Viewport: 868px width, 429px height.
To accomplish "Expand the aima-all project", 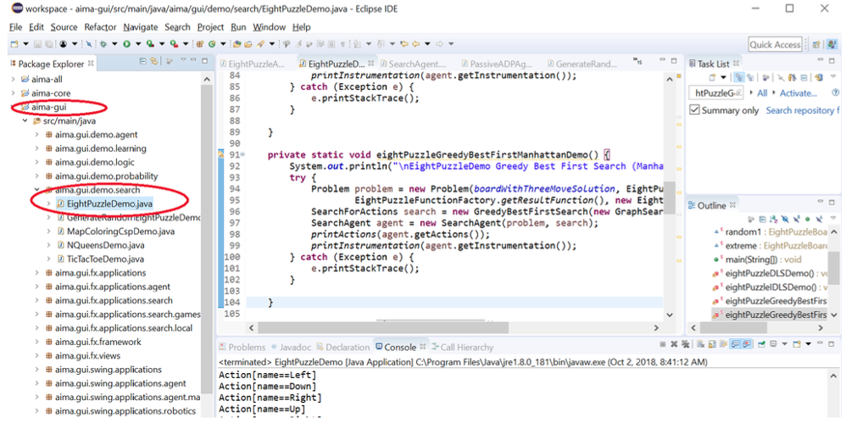I will (x=14, y=80).
